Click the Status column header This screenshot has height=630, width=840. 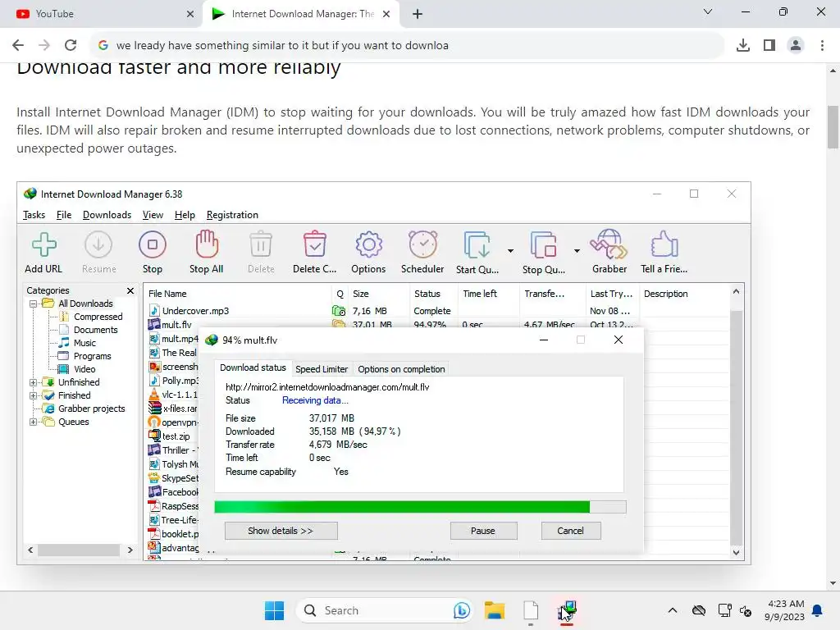pos(433,294)
